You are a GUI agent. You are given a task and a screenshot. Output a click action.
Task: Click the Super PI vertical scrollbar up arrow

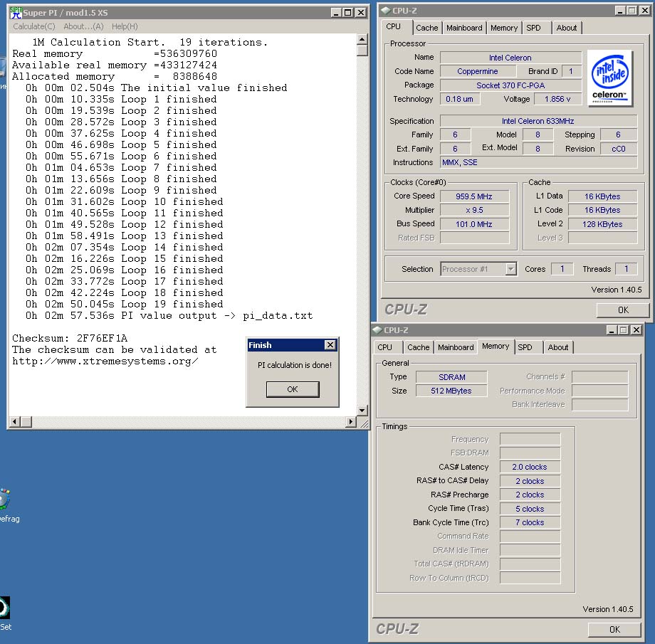tap(362, 39)
